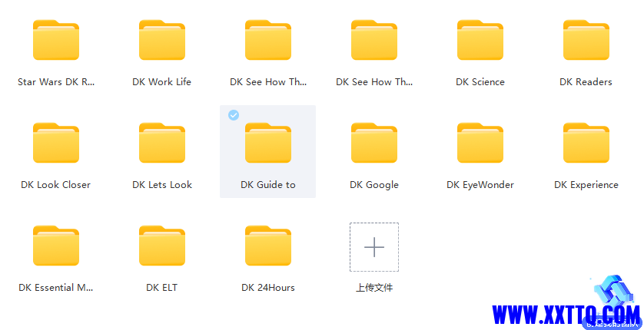
Task: Click the plus upload file tile
Action: [x=374, y=247]
